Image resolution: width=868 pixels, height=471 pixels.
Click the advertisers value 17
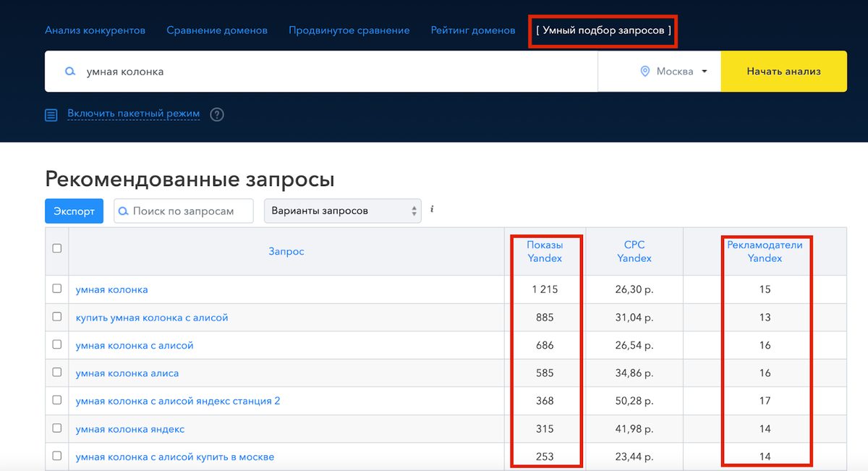[765, 401]
